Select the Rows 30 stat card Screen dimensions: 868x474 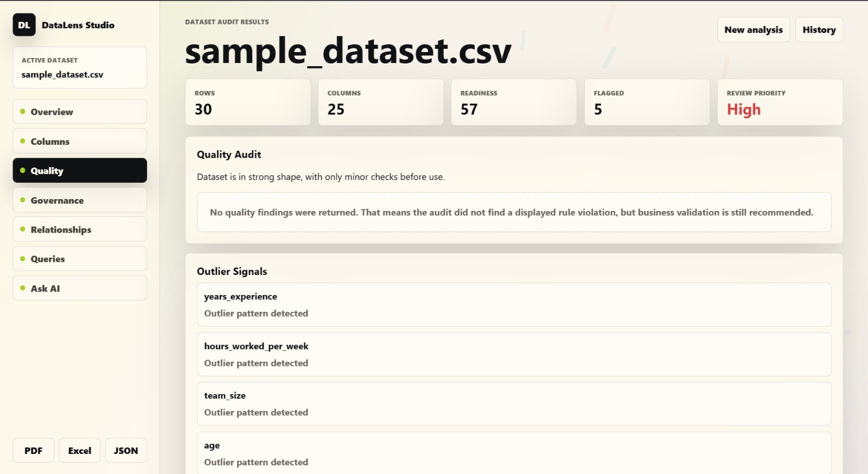[248, 102]
